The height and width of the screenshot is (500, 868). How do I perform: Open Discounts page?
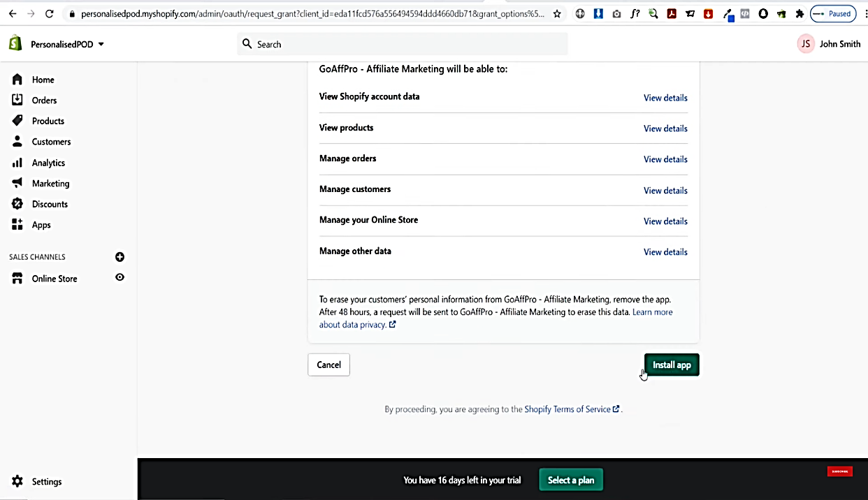(50, 205)
